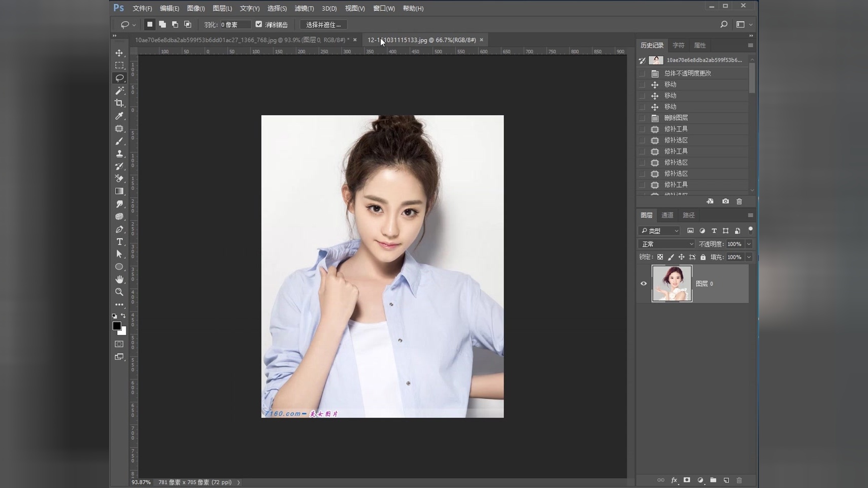The height and width of the screenshot is (488, 868).
Task: Select the Hand tool
Action: click(x=119, y=280)
